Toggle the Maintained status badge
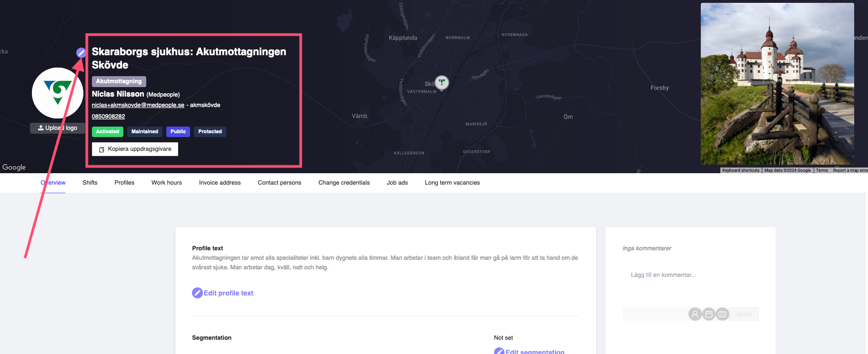 click(145, 132)
